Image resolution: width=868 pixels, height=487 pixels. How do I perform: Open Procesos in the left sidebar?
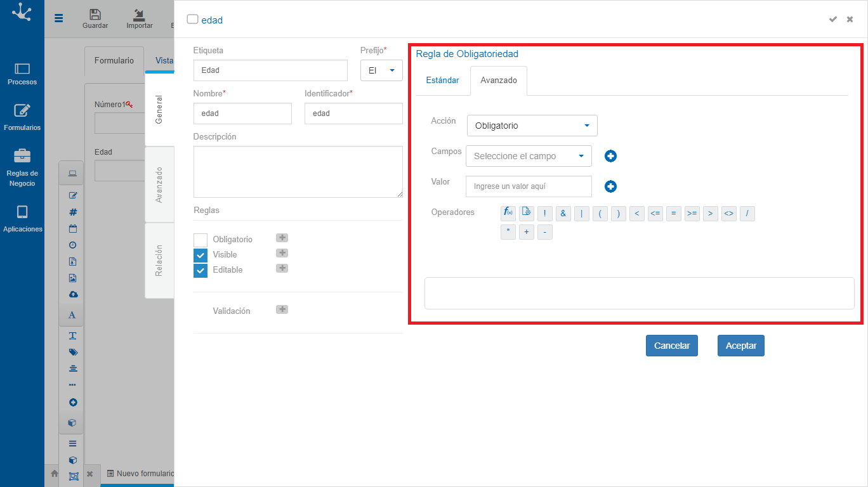click(x=22, y=74)
